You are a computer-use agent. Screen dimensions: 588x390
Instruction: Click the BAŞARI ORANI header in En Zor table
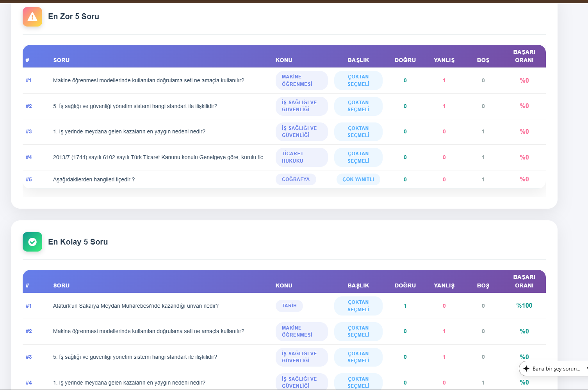(x=524, y=56)
